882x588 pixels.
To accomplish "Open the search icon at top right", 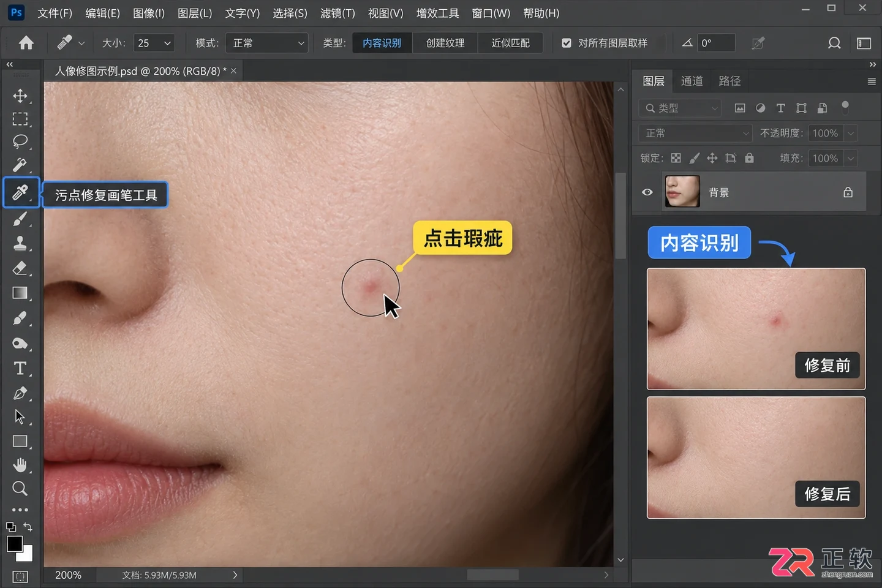I will [x=834, y=43].
